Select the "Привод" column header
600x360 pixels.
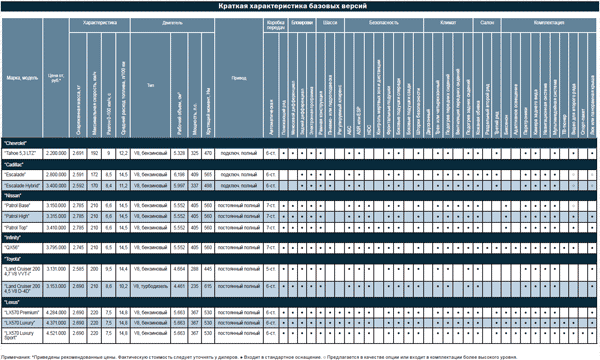click(x=239, y=78)
